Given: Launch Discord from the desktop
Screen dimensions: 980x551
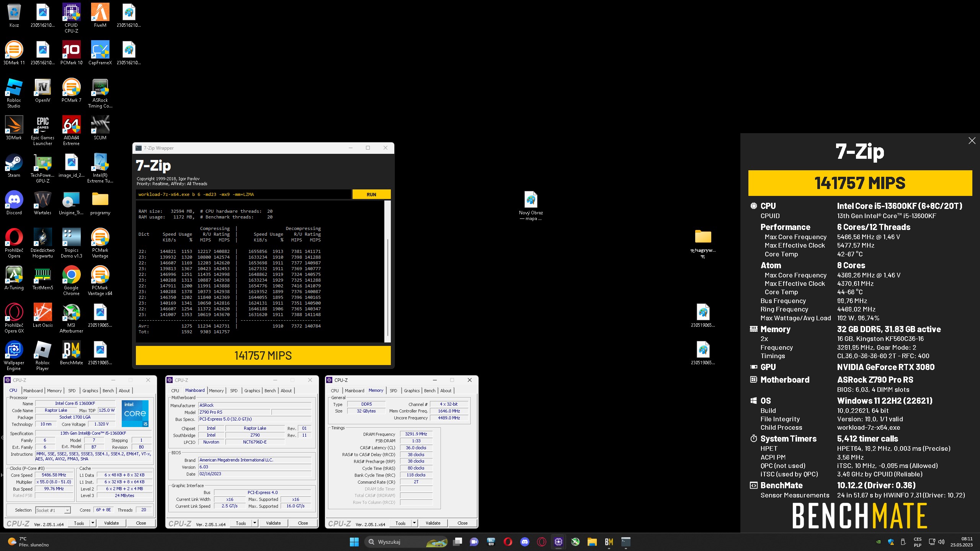Looking at the screenshot, I should (x=14, y=203).
